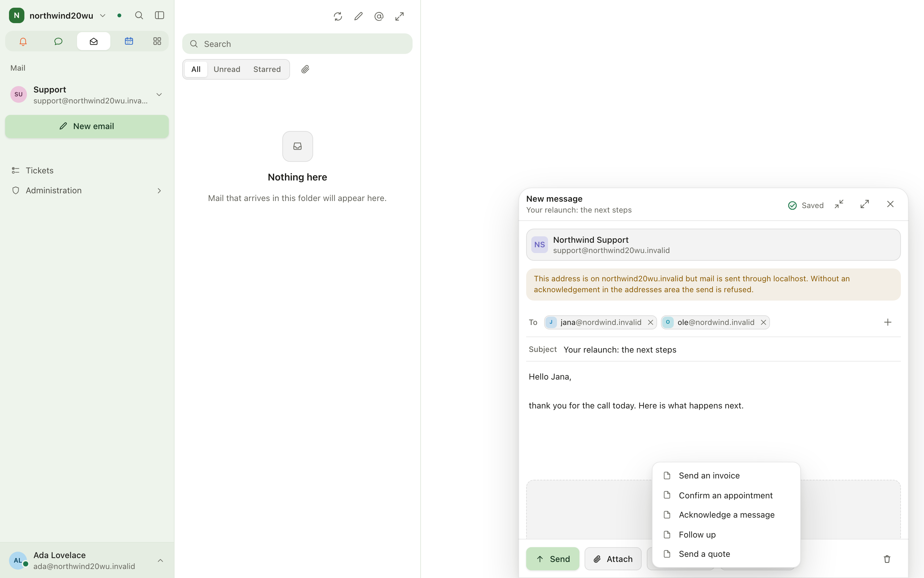Send the message
Screen dimensions: 924x578
coord(552,559)
